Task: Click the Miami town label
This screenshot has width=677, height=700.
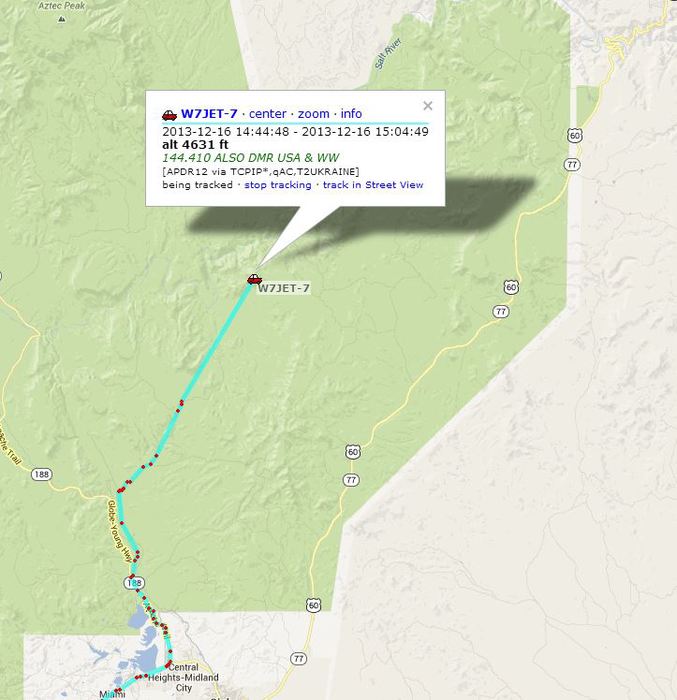Action: 112,694
